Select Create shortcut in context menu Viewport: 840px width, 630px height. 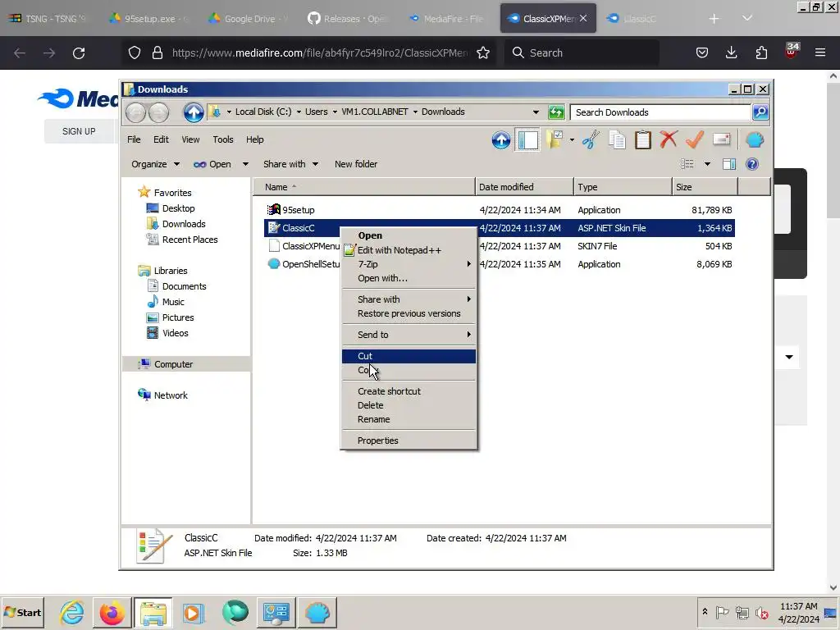click(x=409, y=391)
